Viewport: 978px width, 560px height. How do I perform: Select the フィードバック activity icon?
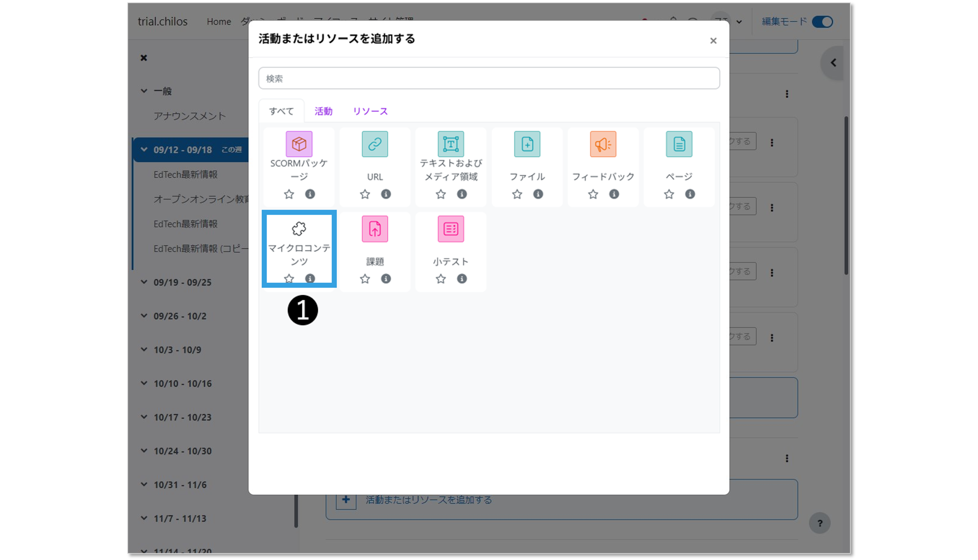(x=603, y=144)
